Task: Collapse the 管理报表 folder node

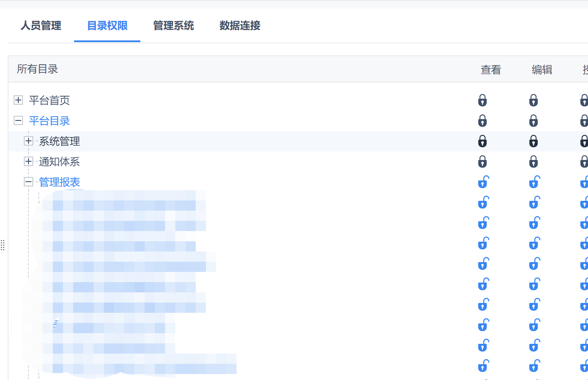Action: click(x=29, y=182)
